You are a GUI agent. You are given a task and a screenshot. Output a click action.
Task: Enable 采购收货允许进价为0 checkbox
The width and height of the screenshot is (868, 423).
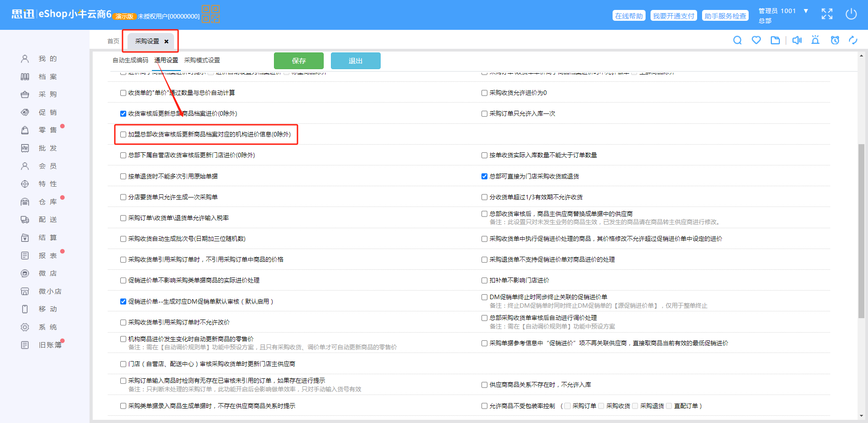pos(484,93)
